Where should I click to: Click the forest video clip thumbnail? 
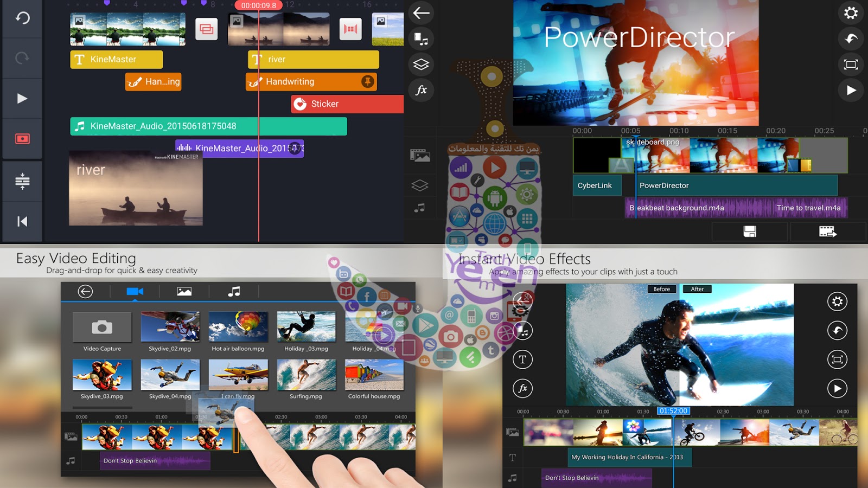coord(128,29)
